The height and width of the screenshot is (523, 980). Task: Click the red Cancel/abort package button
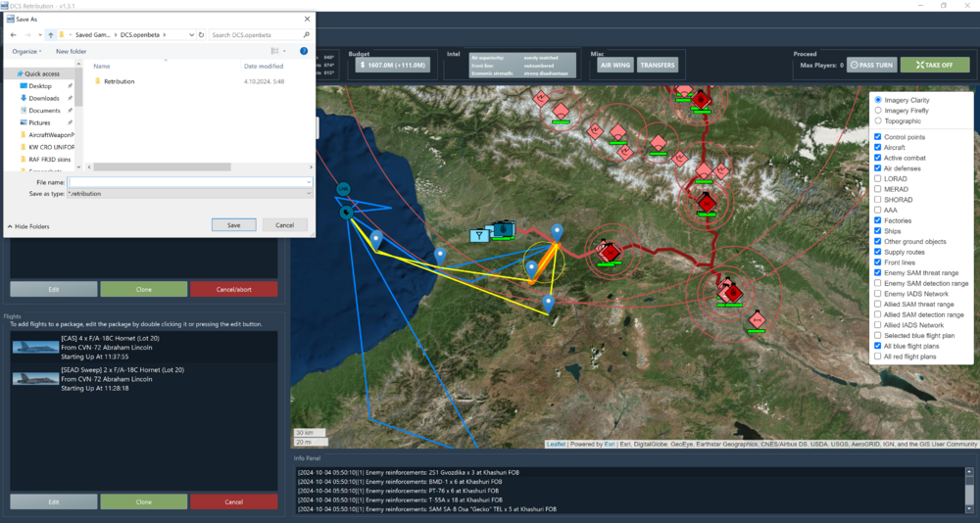pos(234,289)
